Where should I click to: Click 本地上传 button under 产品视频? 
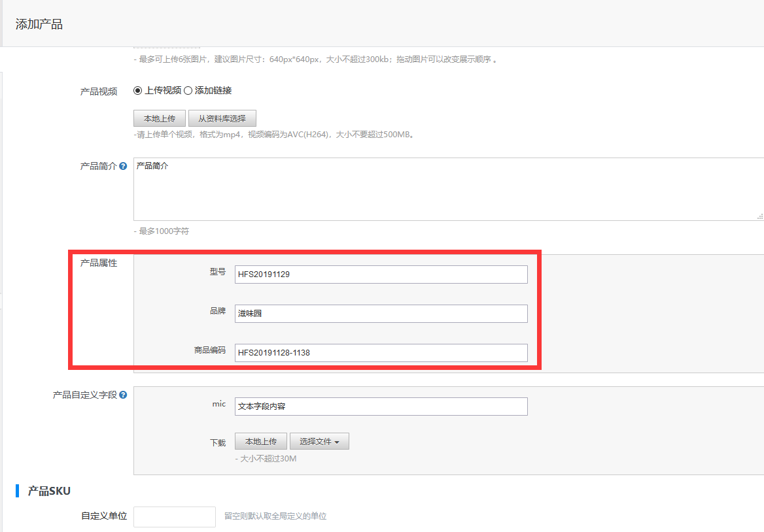[x=160, y=118]
